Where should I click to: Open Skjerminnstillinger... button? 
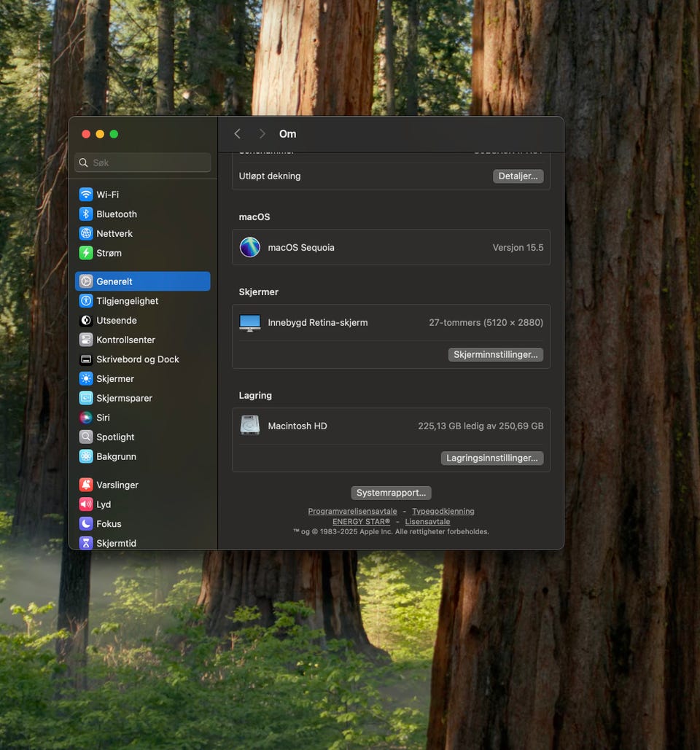click(x=495, y=355)
